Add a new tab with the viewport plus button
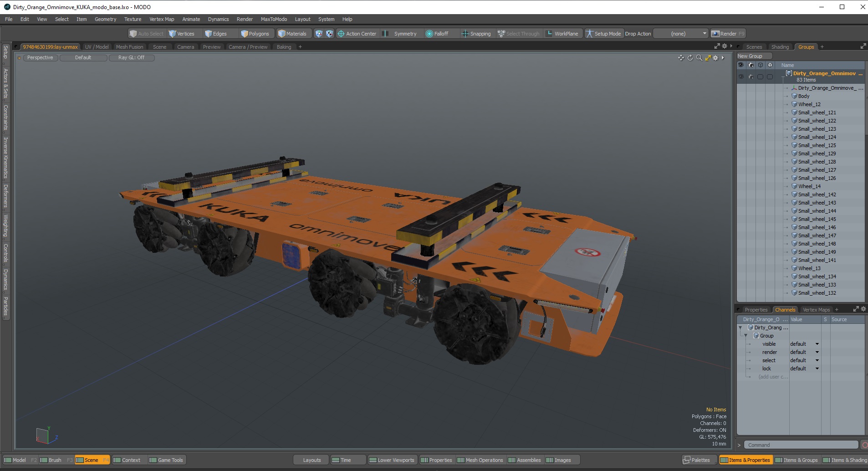Image resolution: width=868 pixels, height=471 pixels. point(300,47)
